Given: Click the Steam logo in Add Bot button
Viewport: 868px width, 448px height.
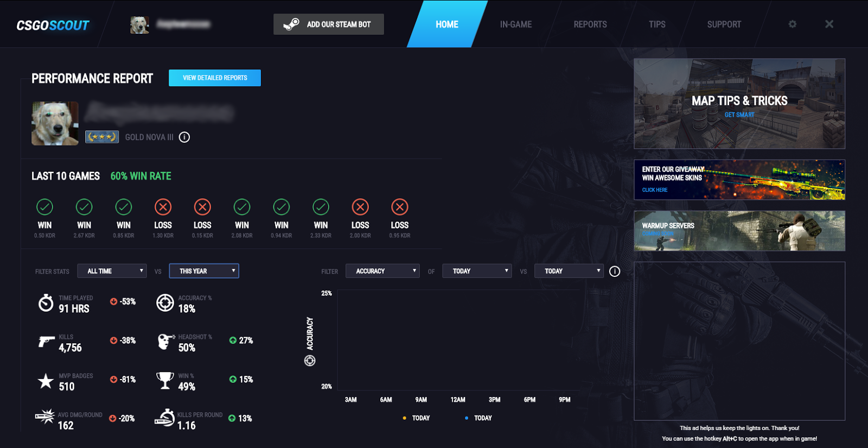Looking at the screenshot, I should tap(291, 24).
